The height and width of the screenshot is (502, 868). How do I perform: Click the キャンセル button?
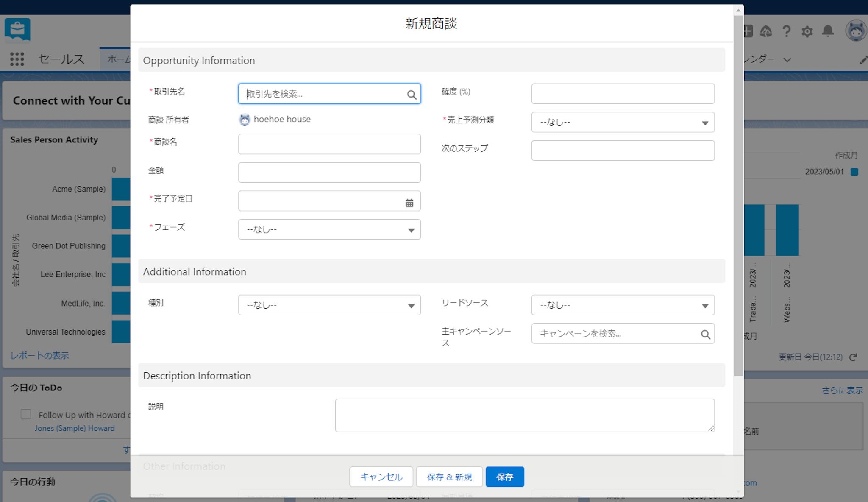click(381, 477)
